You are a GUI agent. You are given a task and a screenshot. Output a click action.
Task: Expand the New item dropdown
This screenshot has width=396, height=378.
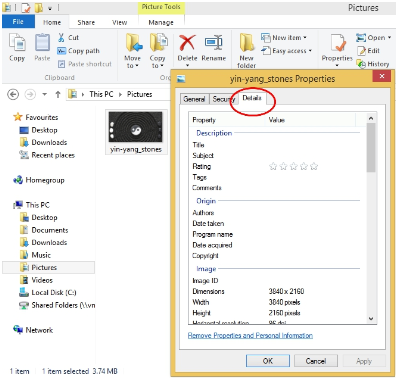pos(284,37)
